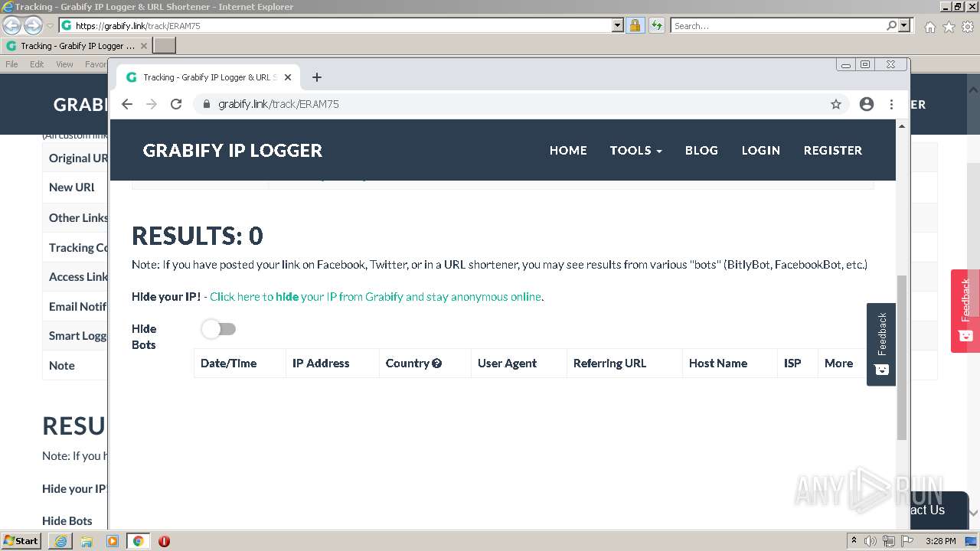Open new blank IE tab
This screenshot has width=980, height=551.
[165, 46]
